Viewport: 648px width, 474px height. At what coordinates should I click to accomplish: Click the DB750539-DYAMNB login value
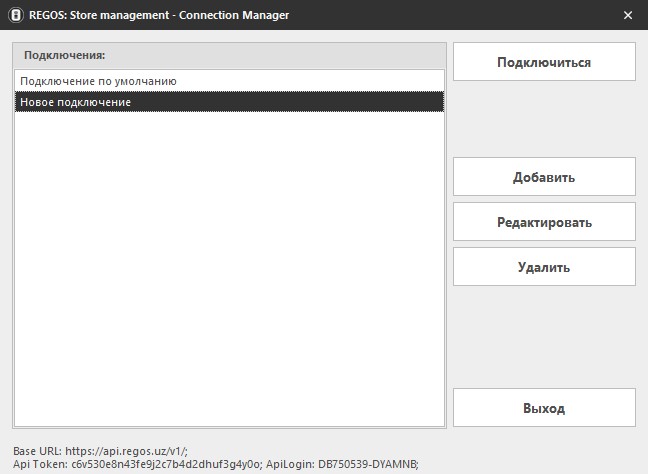(x=368, y=464)
